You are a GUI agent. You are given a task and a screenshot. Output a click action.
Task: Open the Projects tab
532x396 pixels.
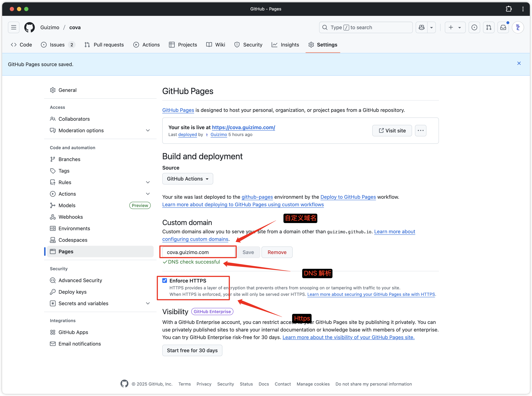[183, 45]
